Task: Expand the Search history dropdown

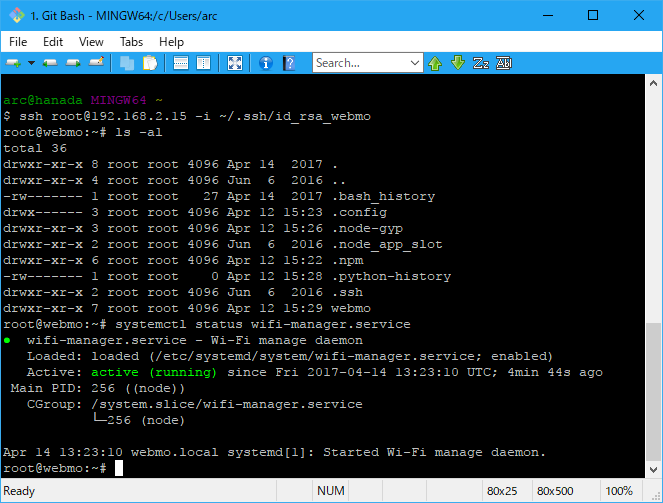Action: 416,63
